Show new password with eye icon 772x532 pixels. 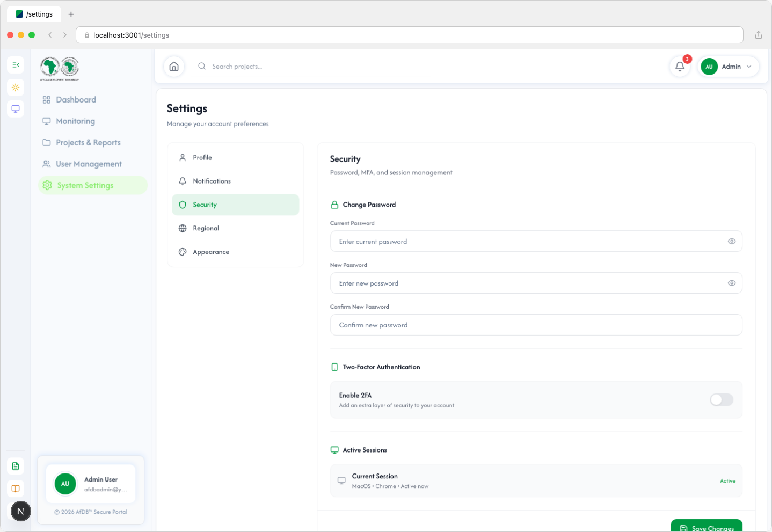point(732,283)
